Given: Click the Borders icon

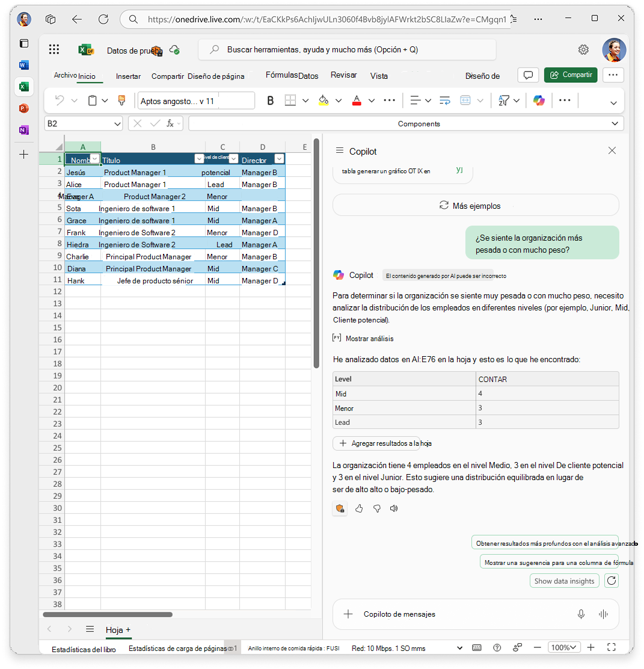Looking at the screenshot, I should 290,100.
